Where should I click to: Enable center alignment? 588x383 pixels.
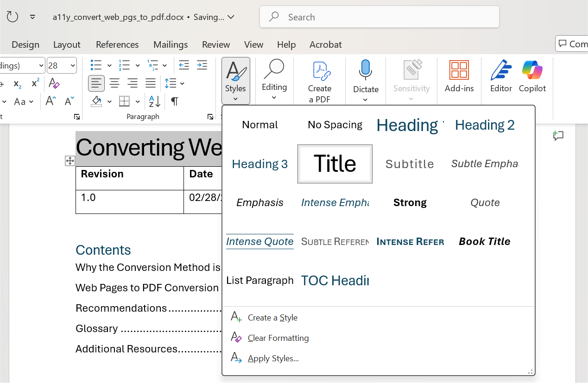[114, 84]
